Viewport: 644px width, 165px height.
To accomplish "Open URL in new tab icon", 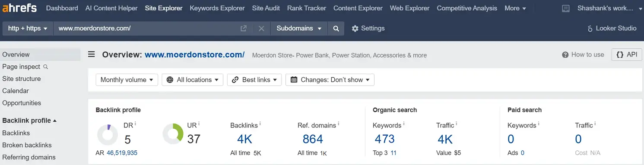I will [244, 28].
